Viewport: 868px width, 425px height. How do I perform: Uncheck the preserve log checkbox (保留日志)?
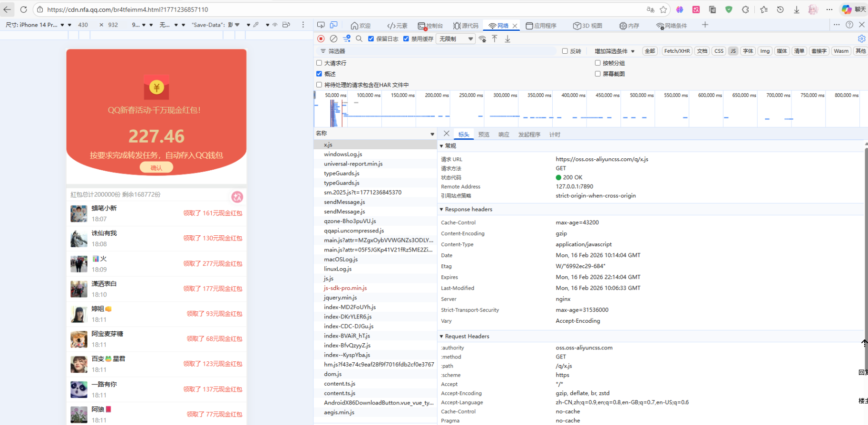tap(371, 39)
